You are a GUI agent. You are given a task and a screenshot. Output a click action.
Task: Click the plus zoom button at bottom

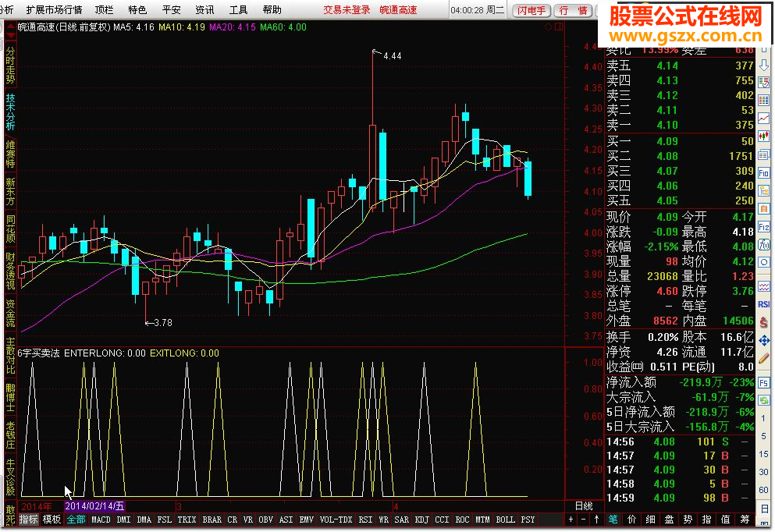(x=571, y=520)
